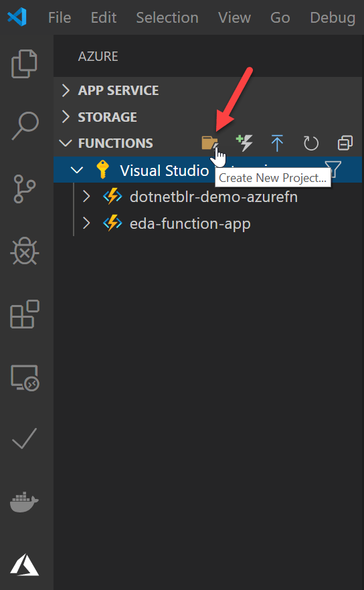Open the checkmark view in activity bar
The width and height of the screenshot is (364, 590).
[25, 439]
